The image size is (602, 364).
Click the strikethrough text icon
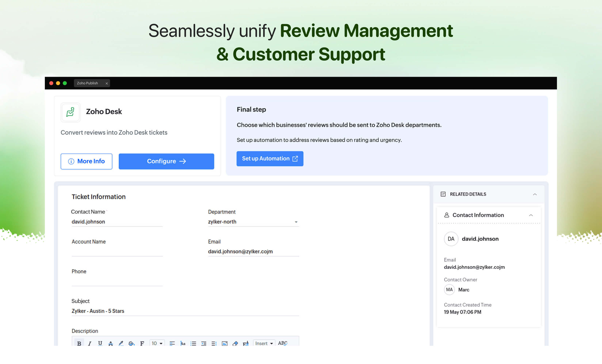point(110,343)
